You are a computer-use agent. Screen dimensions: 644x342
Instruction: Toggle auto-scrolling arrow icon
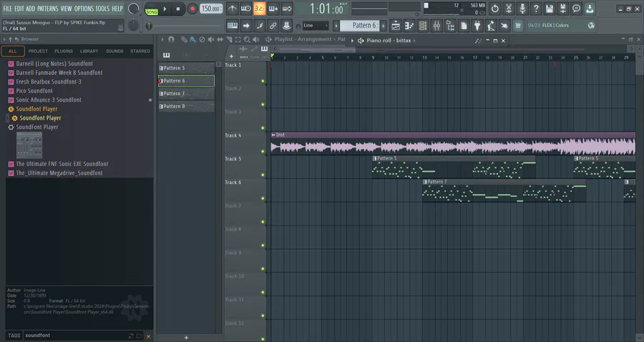point(245,26)
